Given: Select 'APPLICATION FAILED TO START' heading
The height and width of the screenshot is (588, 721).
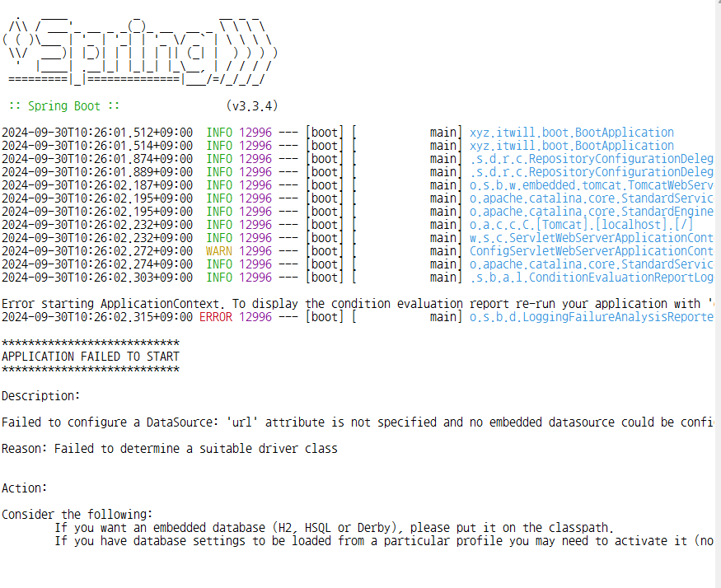Looking at the screenshot, I should [91, 357].
